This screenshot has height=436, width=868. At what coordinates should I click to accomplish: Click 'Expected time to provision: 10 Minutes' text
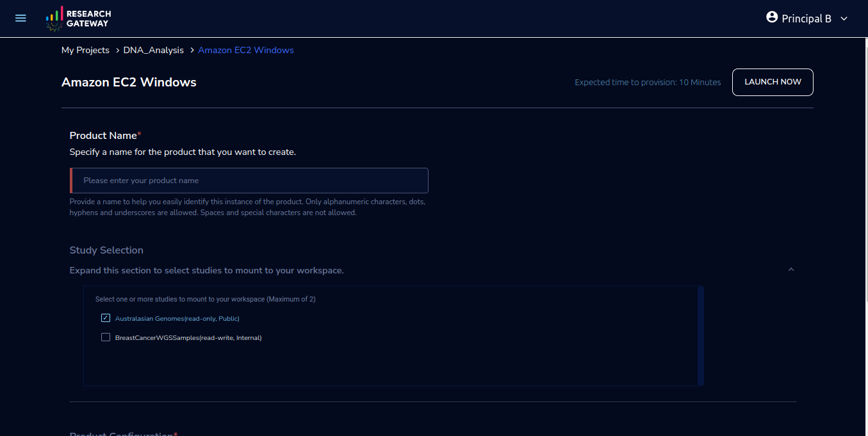point(648,82)
